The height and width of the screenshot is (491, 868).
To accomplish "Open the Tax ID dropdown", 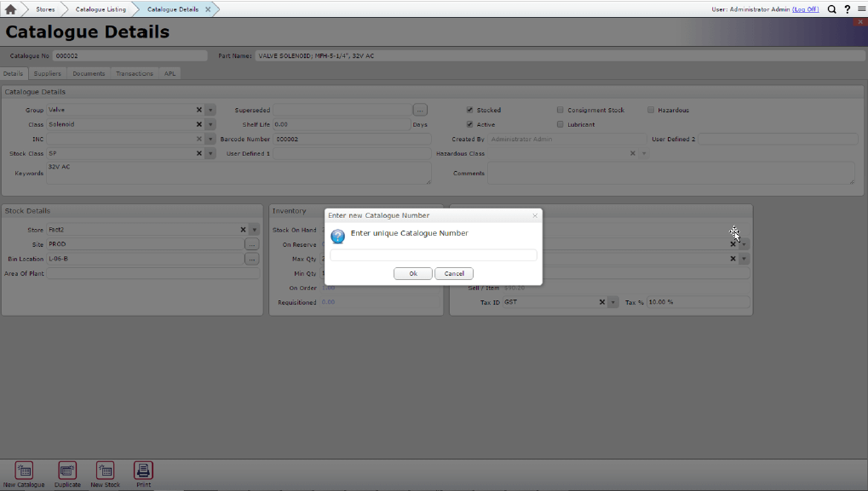I will (613, 302).
